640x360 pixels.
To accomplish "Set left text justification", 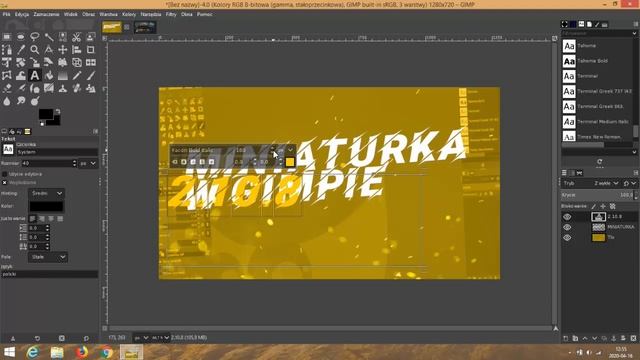I will pyautogui.click(x=33, y=219).
